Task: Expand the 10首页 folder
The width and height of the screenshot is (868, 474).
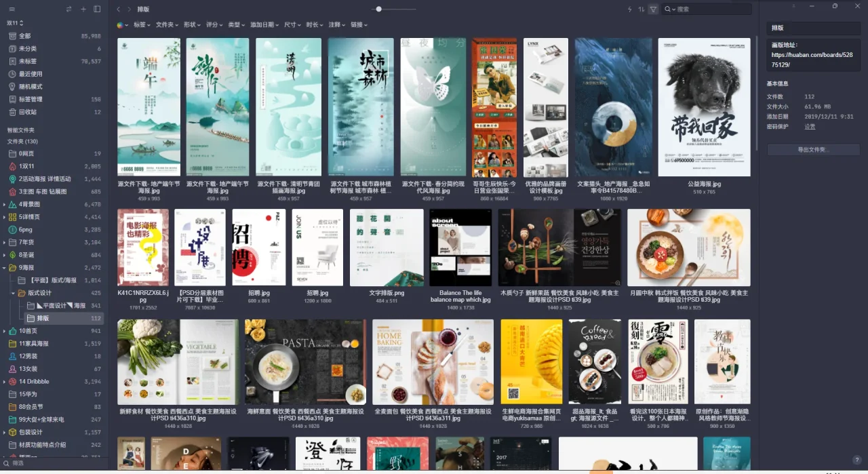Action: tap(5, 331)
